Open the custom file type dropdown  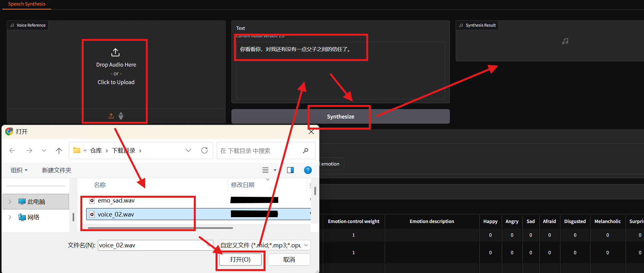pyautogui.click(x=264, y=245)
